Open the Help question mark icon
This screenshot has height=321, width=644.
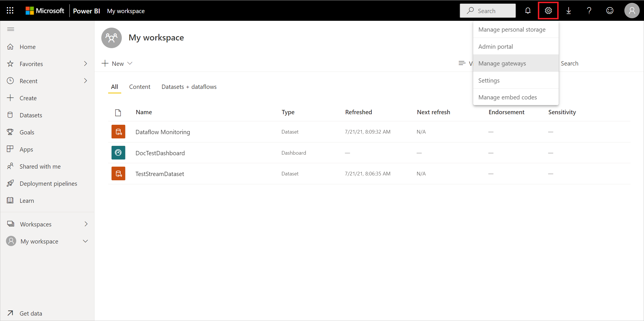point(589,11)
